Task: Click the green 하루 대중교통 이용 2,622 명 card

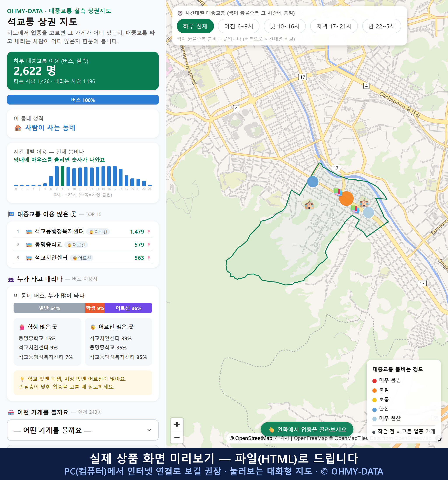Action: tap(83, 71)
